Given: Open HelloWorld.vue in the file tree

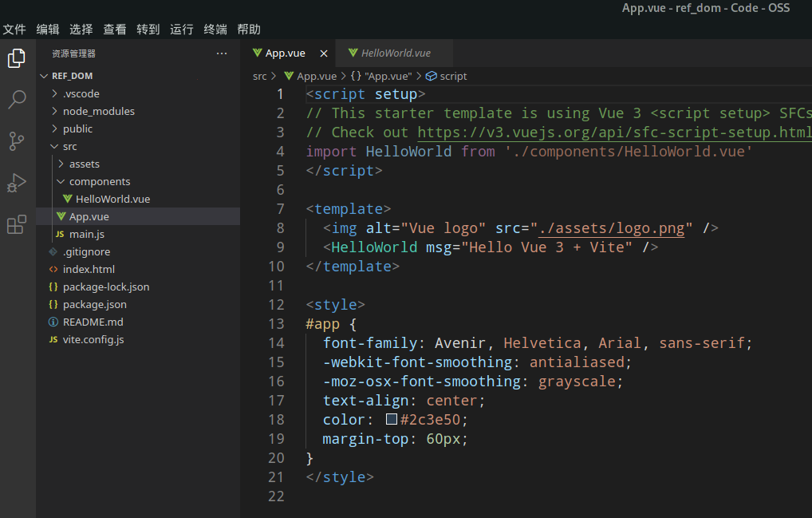Looking at the screenshot, I should 138,200.
